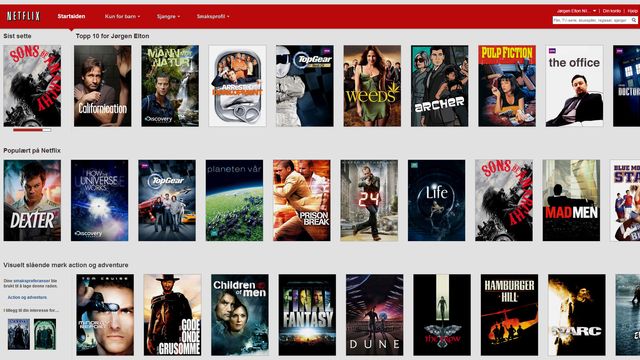640x360 pixels.
Task: Open Sons of Anarchy in Sist sette
Action: coord(32,86)
